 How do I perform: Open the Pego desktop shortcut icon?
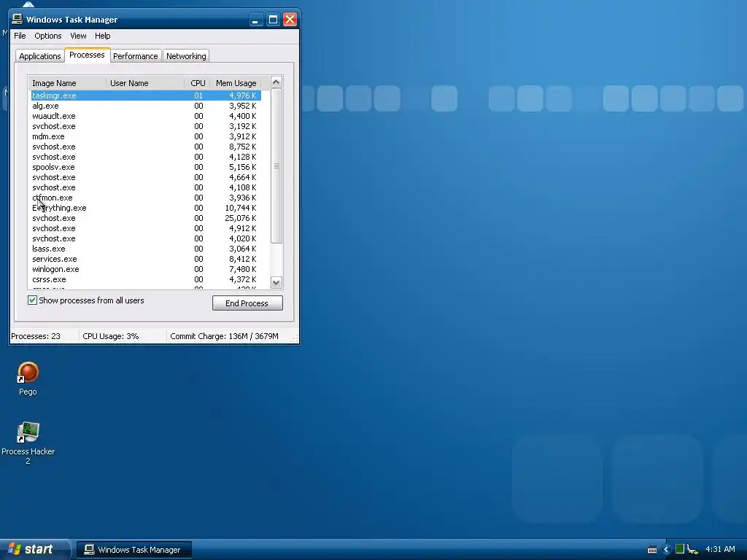[x=28, y=373]
